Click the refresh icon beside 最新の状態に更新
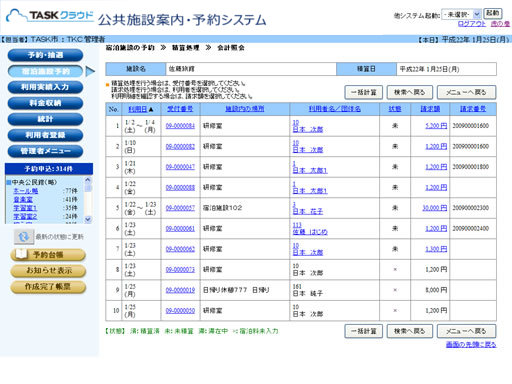512x384 pixels. coord(24,237)
